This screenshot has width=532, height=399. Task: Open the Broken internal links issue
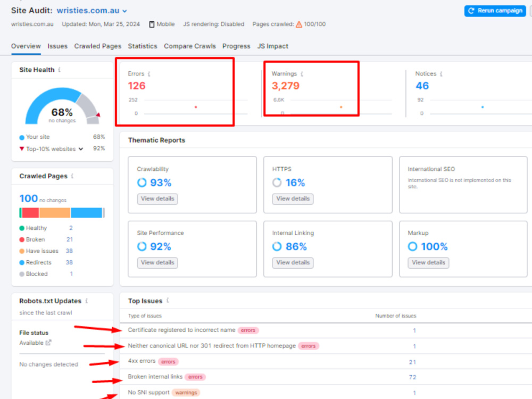(x=155, y=377)
